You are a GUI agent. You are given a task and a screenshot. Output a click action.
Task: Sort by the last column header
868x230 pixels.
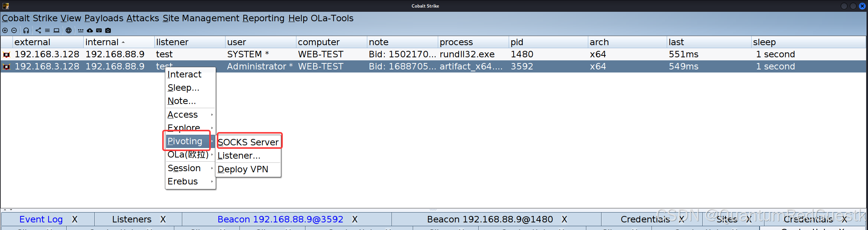[709, 42]
